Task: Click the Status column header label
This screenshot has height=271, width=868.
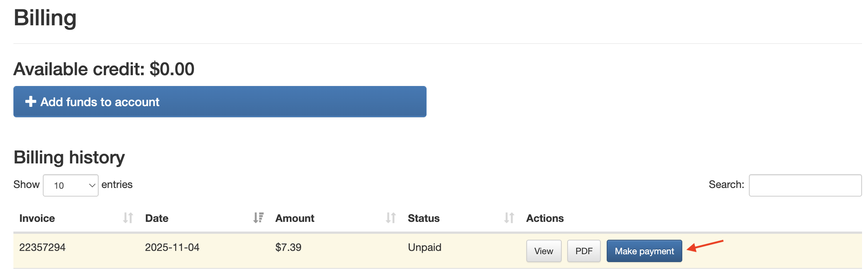Action: click(x=424, y=219)
